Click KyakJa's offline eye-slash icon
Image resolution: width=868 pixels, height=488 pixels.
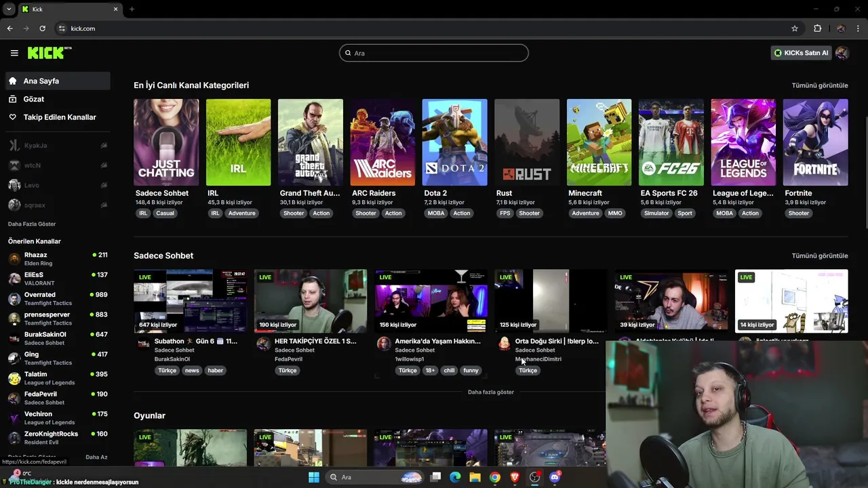pyautogui.click(x=104, y=146)
